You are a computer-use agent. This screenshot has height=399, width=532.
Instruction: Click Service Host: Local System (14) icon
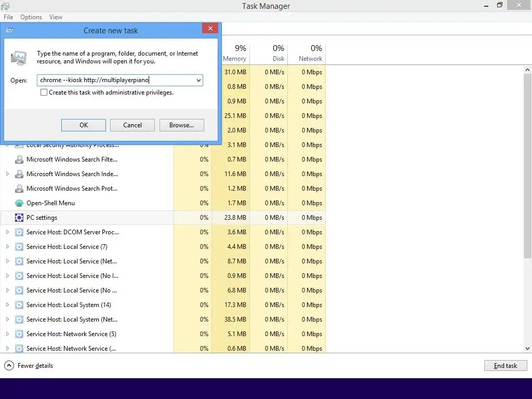click(19, 304)
